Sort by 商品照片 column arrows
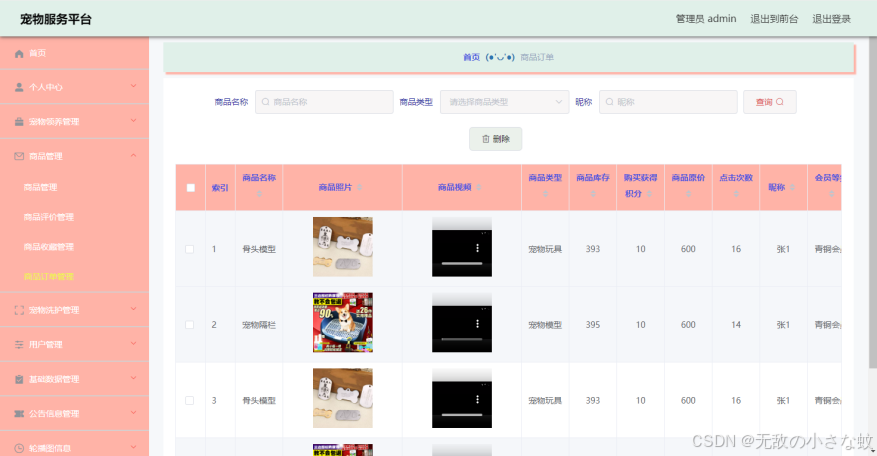This screenshot has width=877, height=456. pyautogui.click(x=359, y=187)
